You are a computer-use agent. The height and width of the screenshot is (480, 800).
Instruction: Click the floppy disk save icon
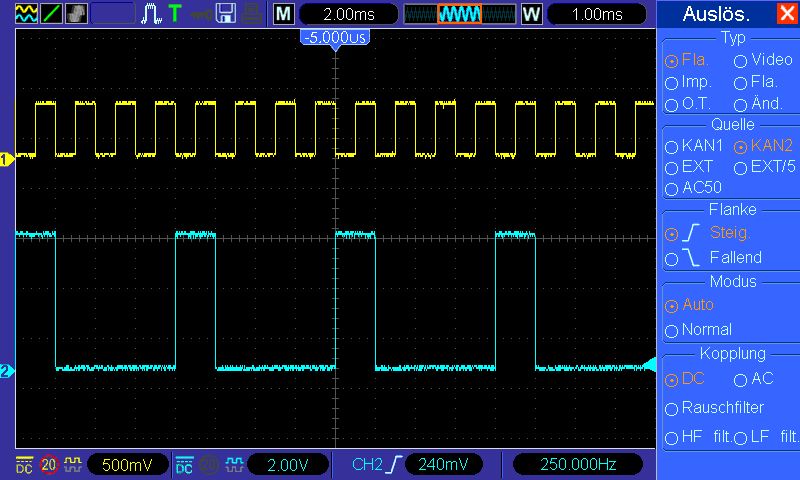pos(226,14)
